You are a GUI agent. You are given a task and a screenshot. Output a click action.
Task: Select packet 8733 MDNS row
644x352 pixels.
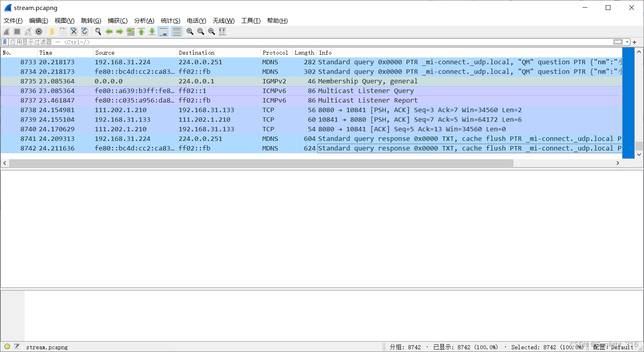[311, 62]
